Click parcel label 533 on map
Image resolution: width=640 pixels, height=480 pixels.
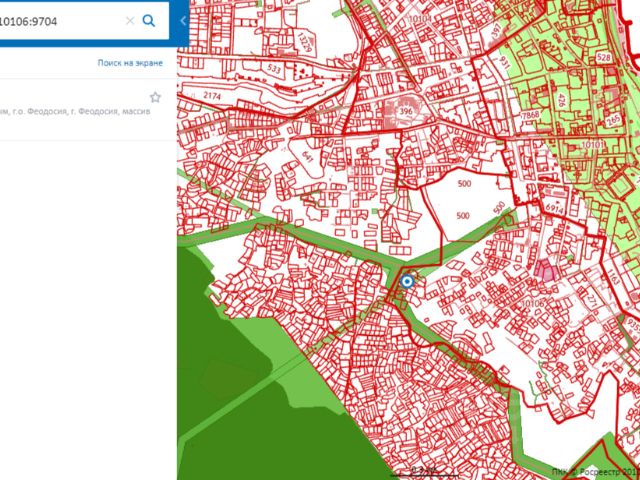tap(275, 69)
